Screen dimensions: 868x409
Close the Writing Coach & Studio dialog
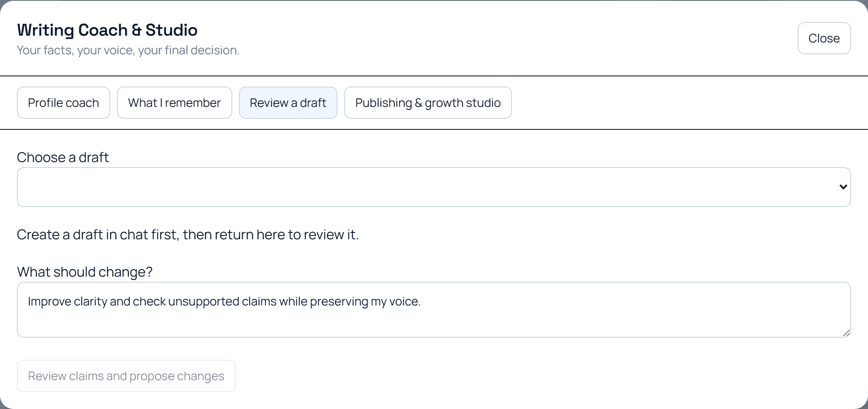coord(824,38)
